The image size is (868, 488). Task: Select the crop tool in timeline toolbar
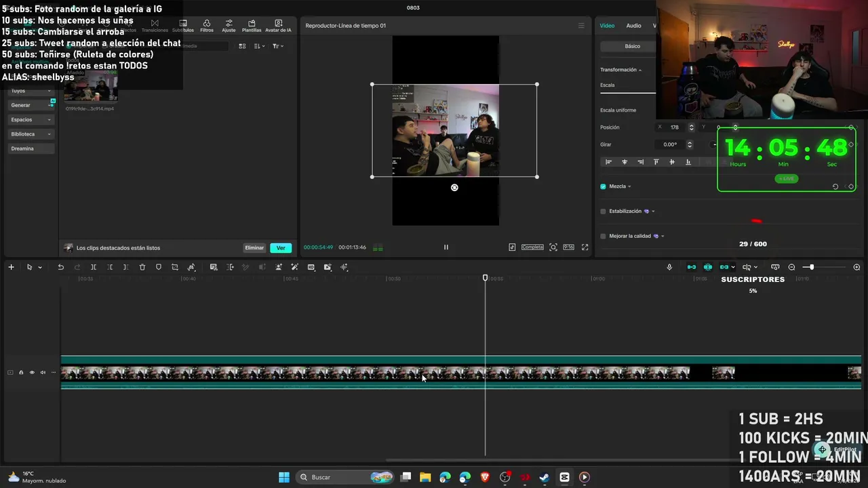175,267
